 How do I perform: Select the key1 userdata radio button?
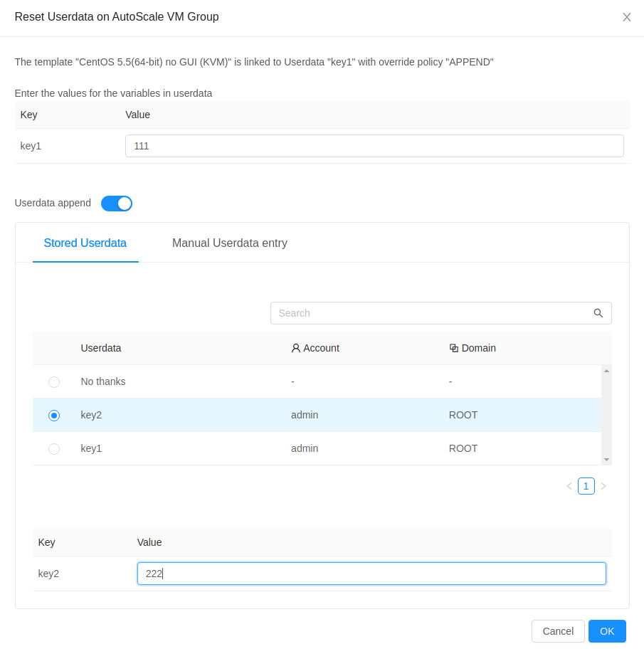54,448
